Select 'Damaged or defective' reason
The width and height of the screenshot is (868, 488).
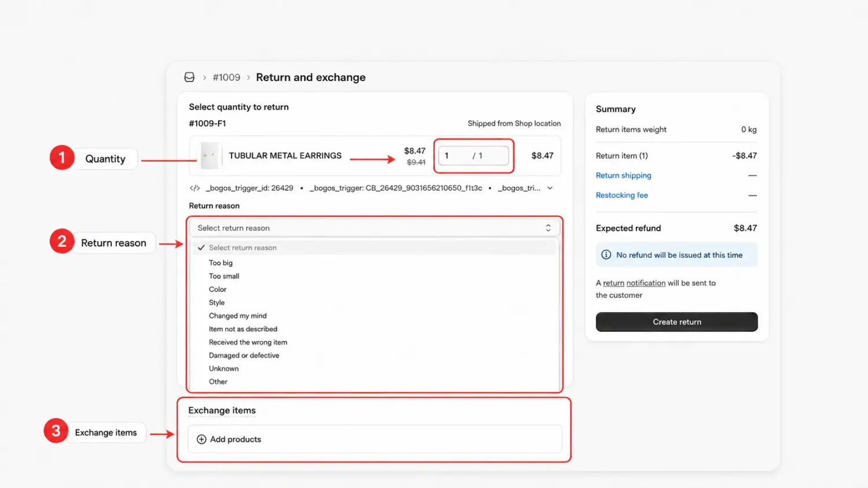[244, 356]
